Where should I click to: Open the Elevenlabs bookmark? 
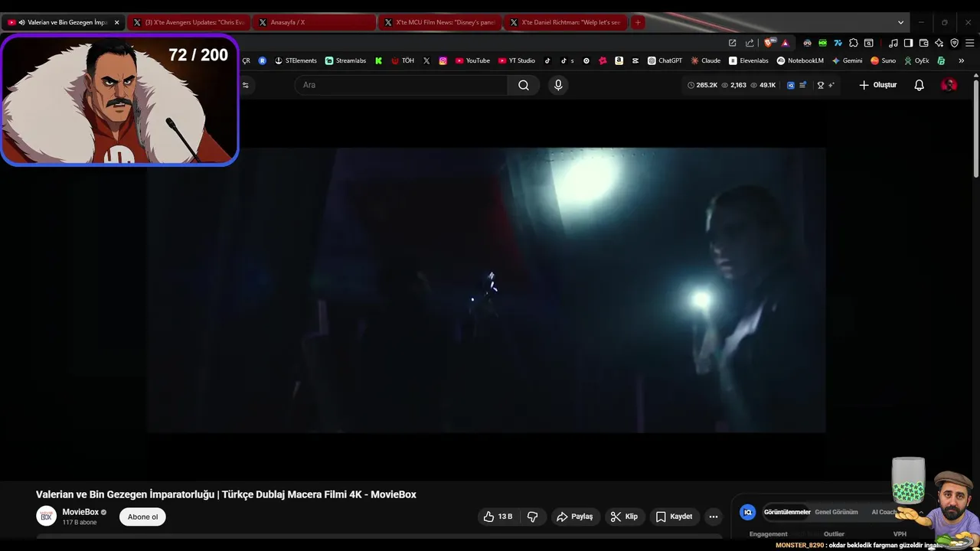pos(748,60)
